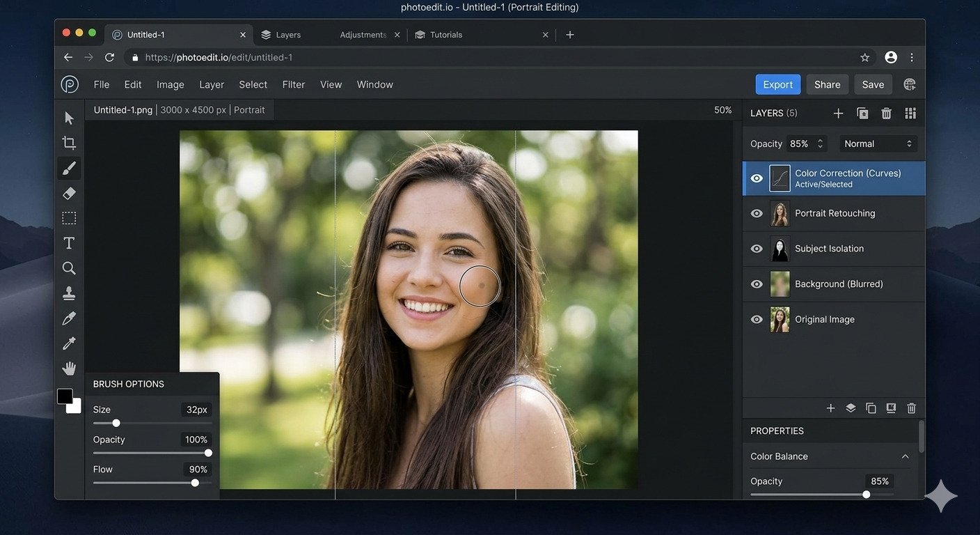This screenshot has width=980, height=535.
Task: Click the brush Size slider handle
Action: pyautogui.click(x=116, y=423)
